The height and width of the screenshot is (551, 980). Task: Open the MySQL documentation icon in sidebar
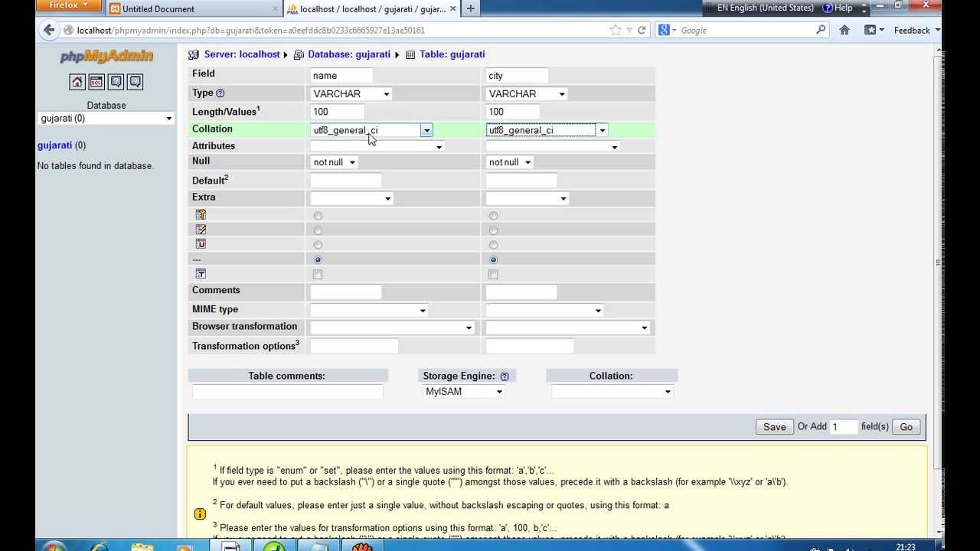coord(136,82)
